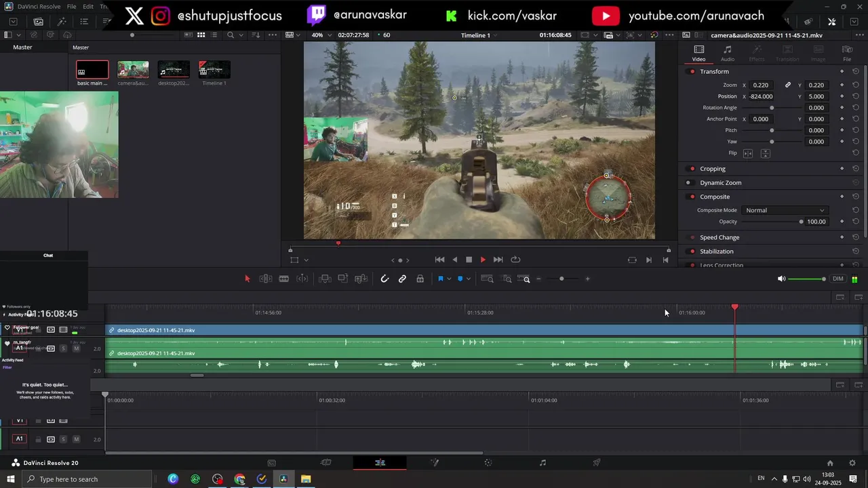Open the media pool search icon
Screen dimensions: 868x488
(x=231, y=35)
